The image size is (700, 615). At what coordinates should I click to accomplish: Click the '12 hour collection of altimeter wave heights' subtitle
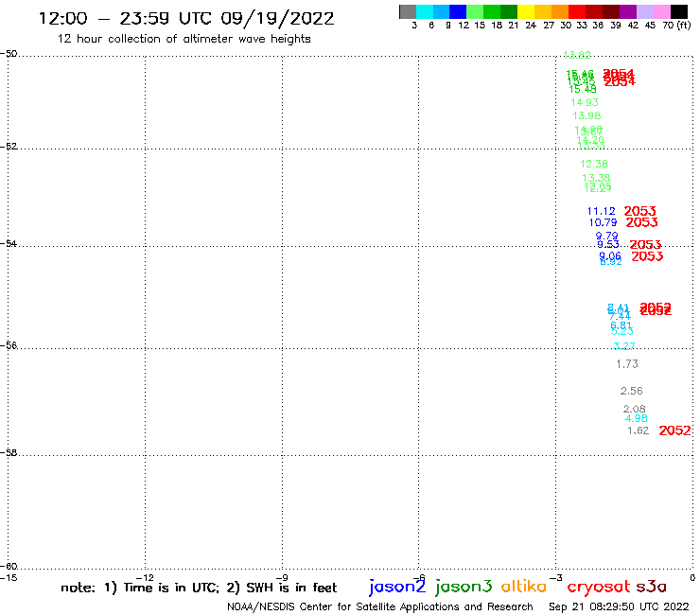click(x=184, y=39)
